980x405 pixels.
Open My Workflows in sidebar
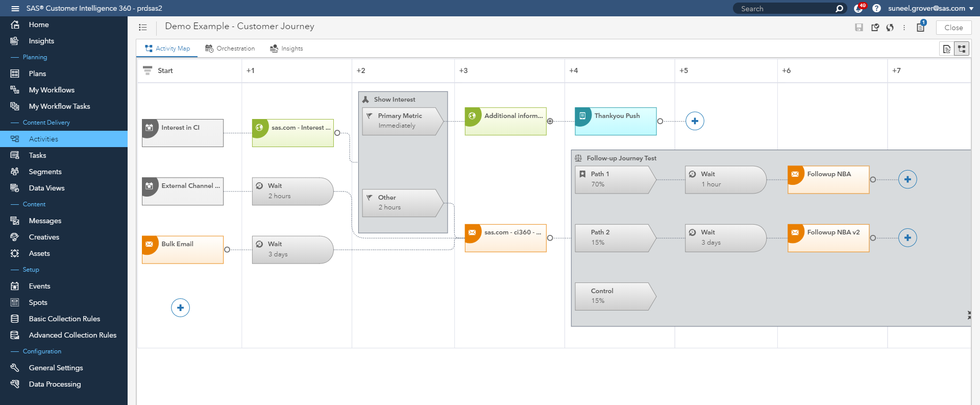64,90
